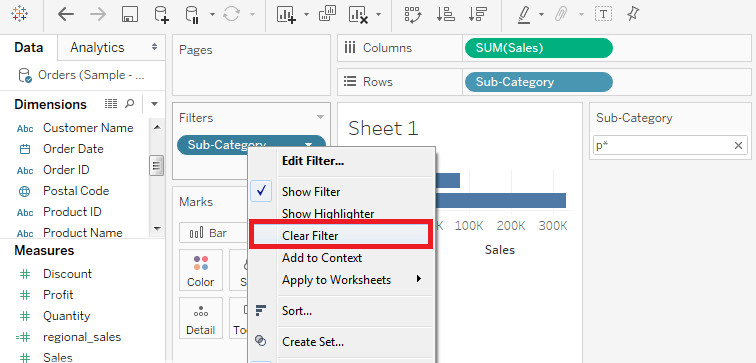
Task: Click the Tableau logo start icon
Action: [x=19, y=14]
